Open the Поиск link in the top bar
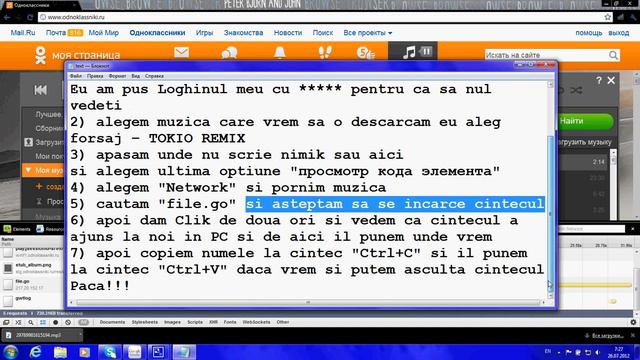The image size is (640, 360). [x=323, y=33]
